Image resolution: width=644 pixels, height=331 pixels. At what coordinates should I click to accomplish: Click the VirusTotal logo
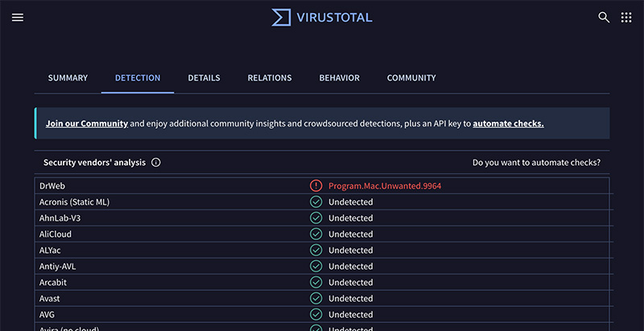click(322, 18)
